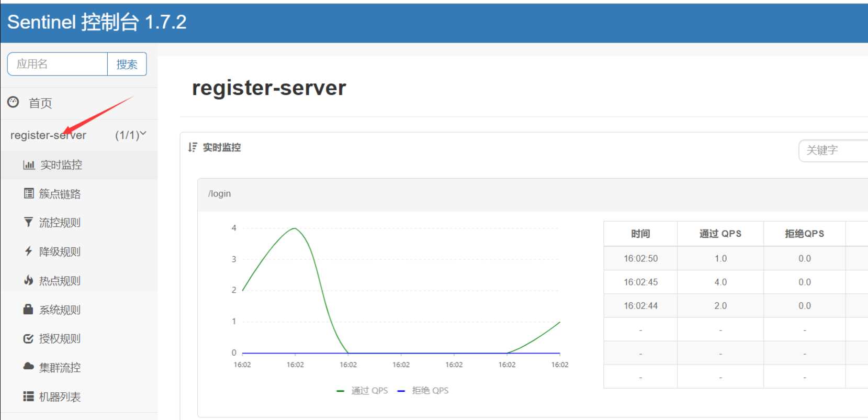Select the 16:02:45 time cell
This screenshot has width=868, height=420.
pyautogui.click(x=640, y=282)
